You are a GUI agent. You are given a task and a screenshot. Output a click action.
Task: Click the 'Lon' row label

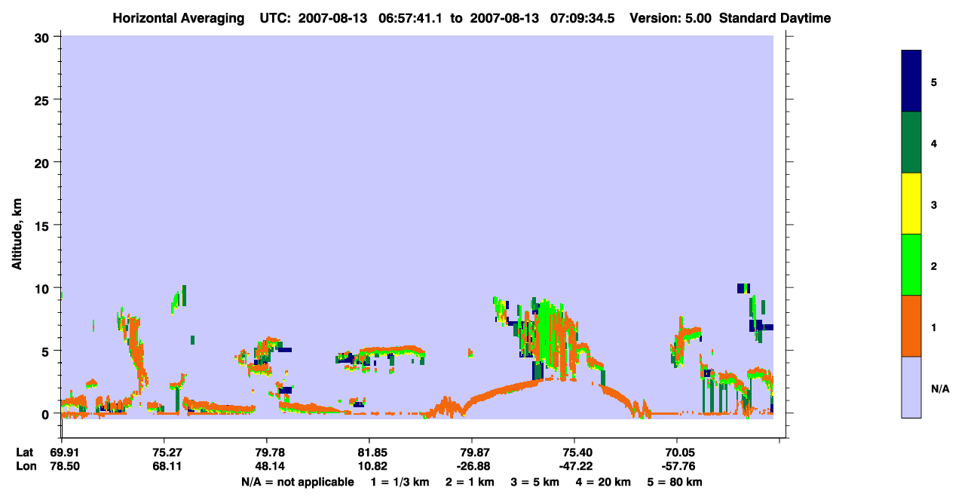(26, 467)
